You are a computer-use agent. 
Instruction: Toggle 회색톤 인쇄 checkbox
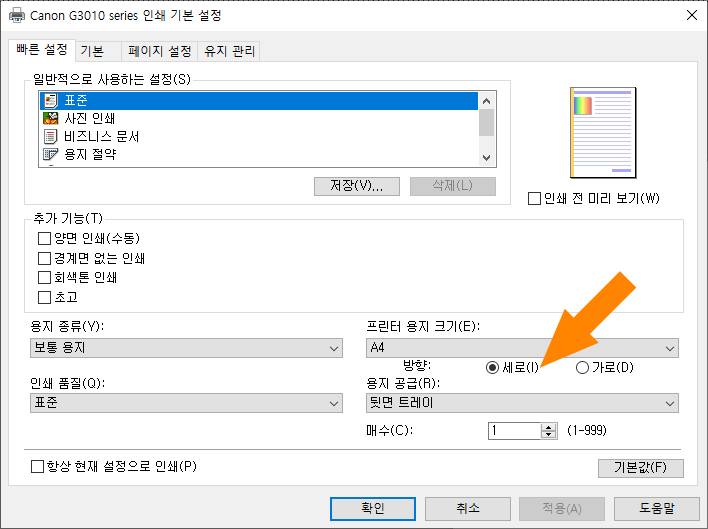44,277
